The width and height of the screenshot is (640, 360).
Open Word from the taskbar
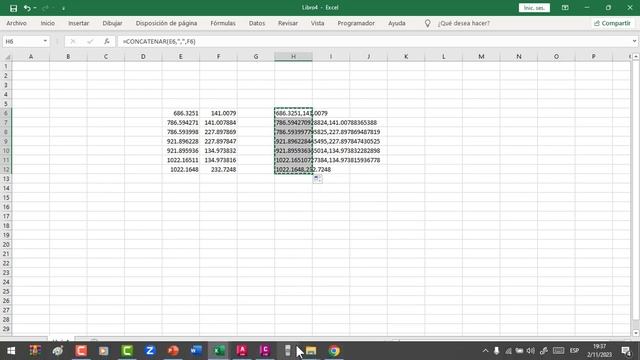click(196, 351)
